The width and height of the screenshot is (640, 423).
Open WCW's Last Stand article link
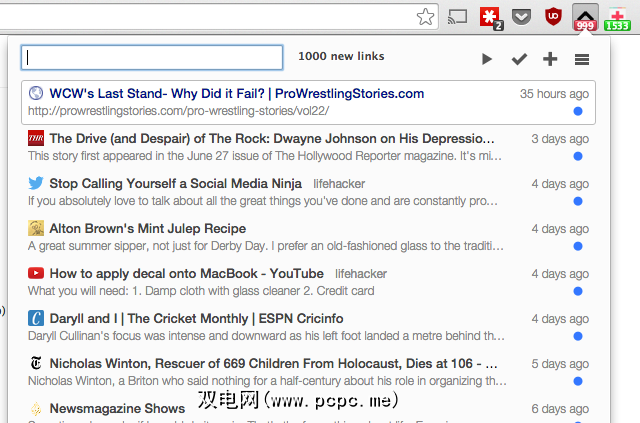pos(237,94)
